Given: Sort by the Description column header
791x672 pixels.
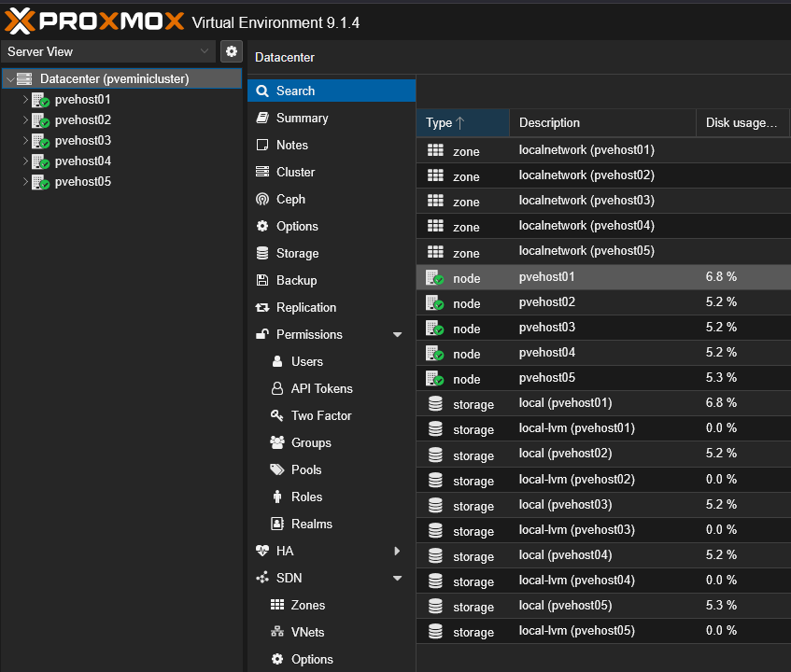Looking at the screenshot, I should [x=603, y=122].
